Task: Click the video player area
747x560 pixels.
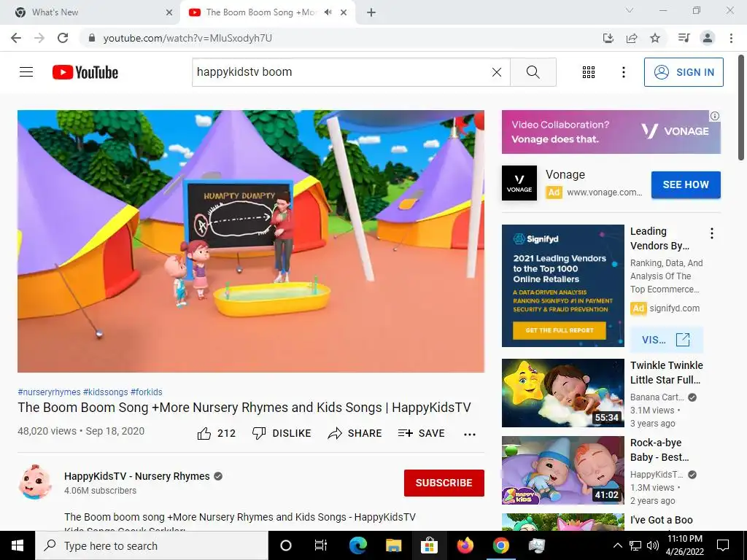Action: (x=251, y=241)
